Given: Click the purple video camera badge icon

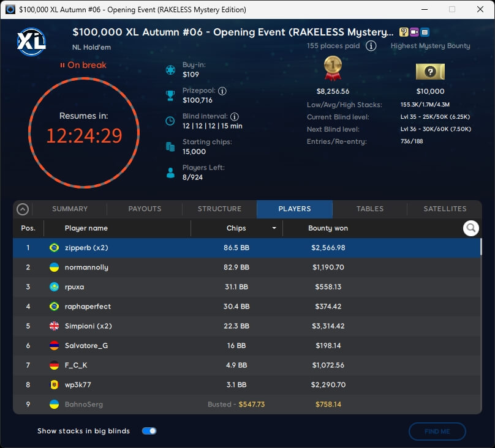Looking at the screenshot, I should [x=414, y=32].
